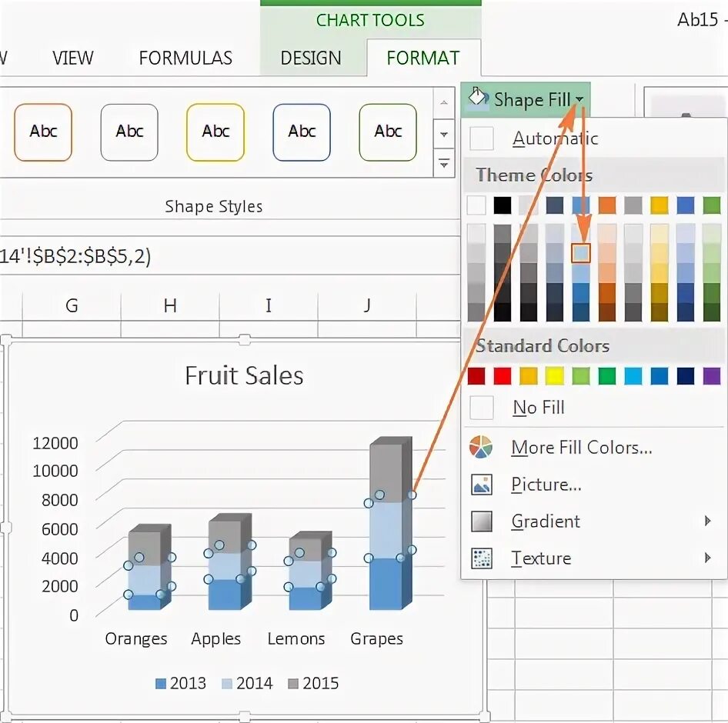The image size is (728, 723).
Task: Open the FORMAT chart tools tab
Action: (x=423, y=58)
